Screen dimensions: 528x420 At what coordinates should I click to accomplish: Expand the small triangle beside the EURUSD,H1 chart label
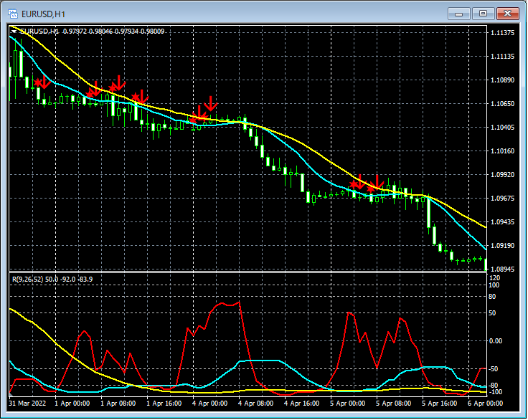pos(14,32)
